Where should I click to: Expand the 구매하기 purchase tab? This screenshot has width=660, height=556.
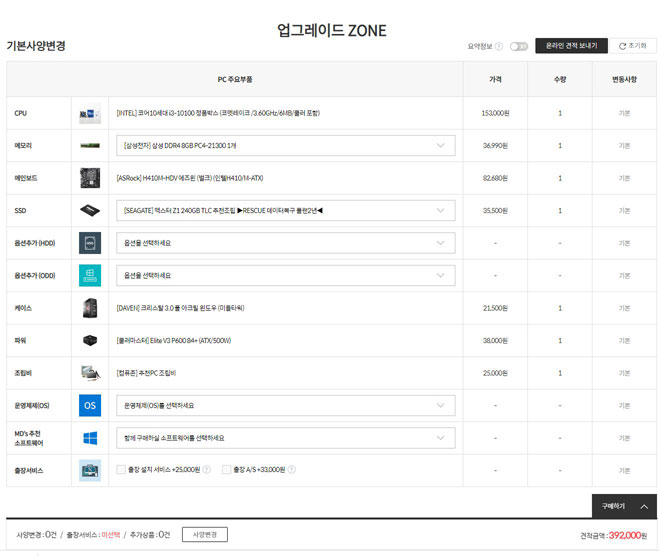point(624,506)
